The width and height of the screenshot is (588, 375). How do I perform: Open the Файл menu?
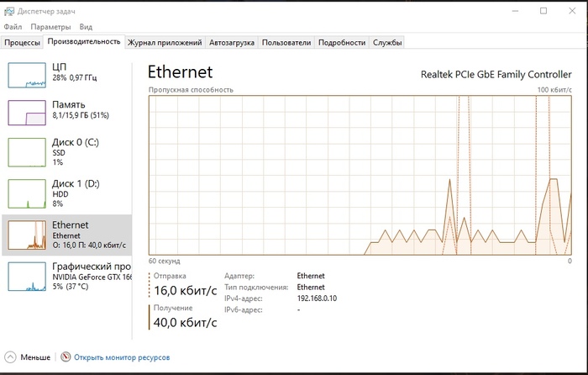tap(13, 27)
